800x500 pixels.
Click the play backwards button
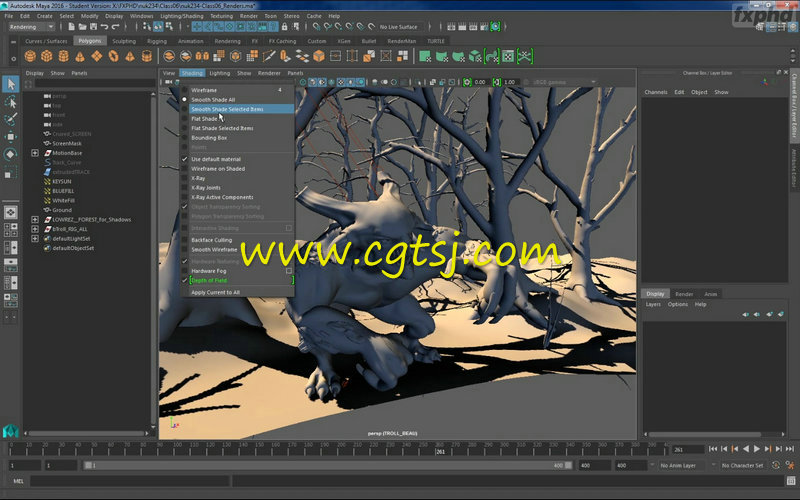coord(746,448)
